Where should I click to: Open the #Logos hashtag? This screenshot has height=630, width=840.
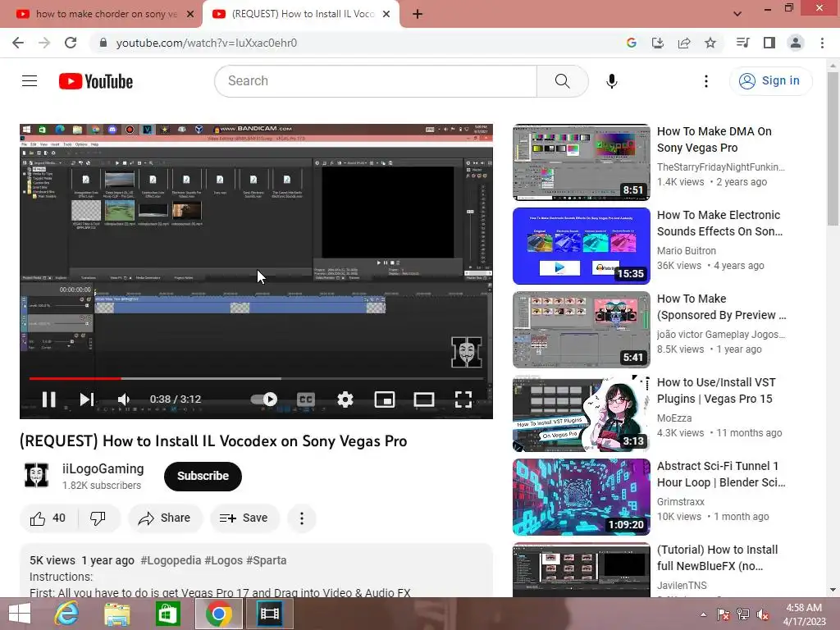click(223, 560)
